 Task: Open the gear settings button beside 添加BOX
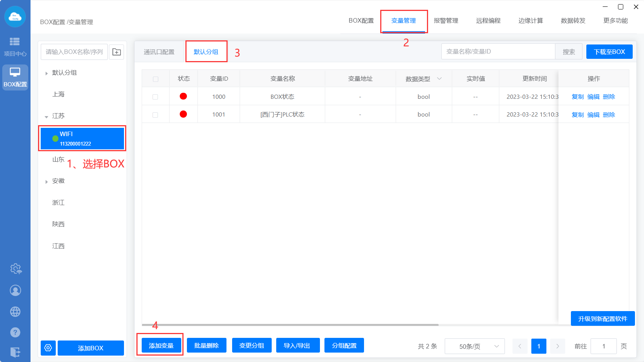(48, 348)
